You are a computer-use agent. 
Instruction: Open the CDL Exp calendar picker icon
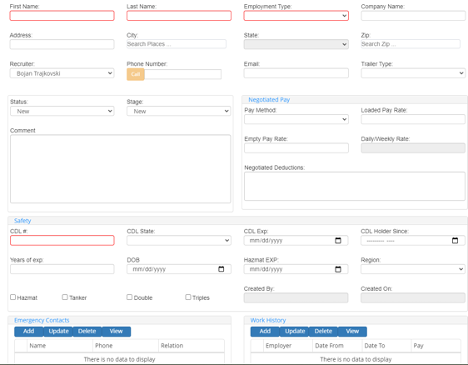point(338,240)
